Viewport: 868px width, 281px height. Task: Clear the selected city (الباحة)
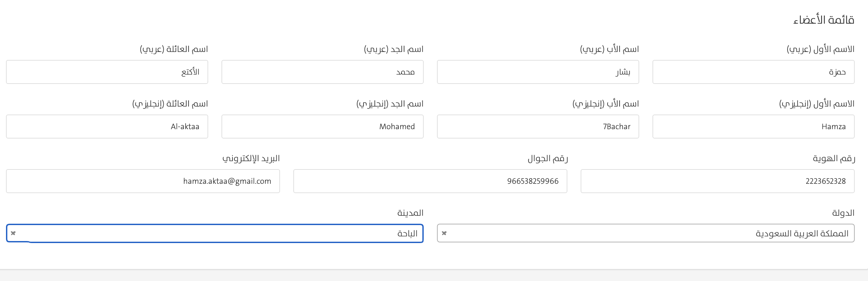pos(13,233)
